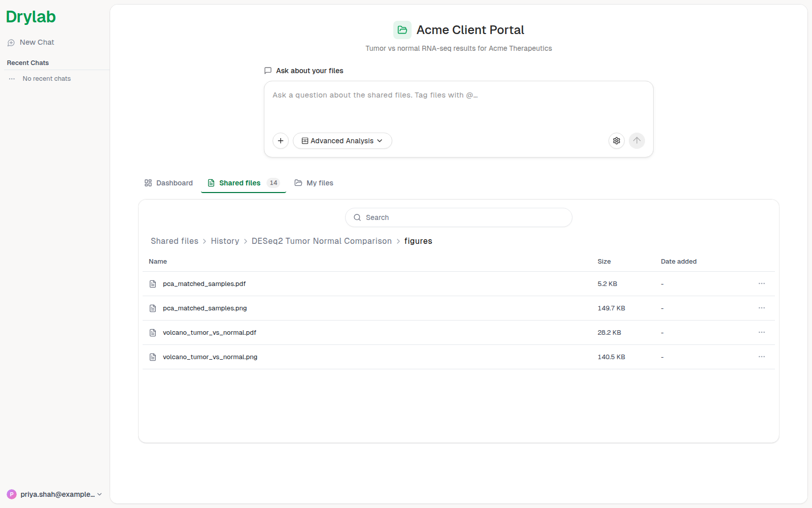Image resolution: width=812 pixels, height=508 pixels.
Task: Open more options for volcano_tumor_vs_normal.png
Action: (x=762, y=357)
